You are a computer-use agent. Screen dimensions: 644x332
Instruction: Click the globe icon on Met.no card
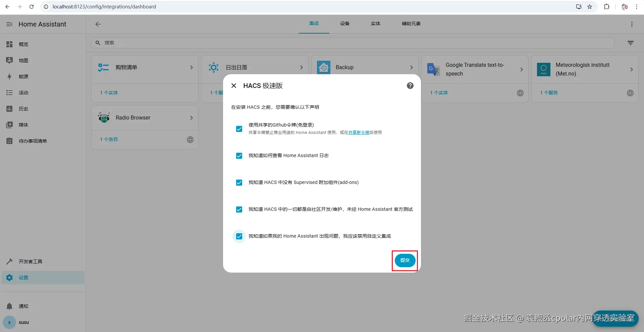pos(630,93)
